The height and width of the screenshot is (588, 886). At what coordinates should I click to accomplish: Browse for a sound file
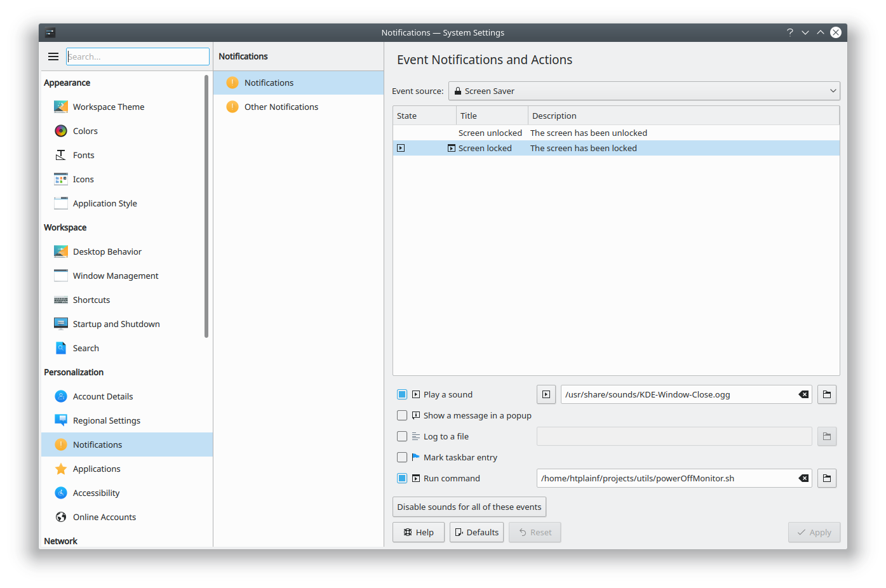827,394
